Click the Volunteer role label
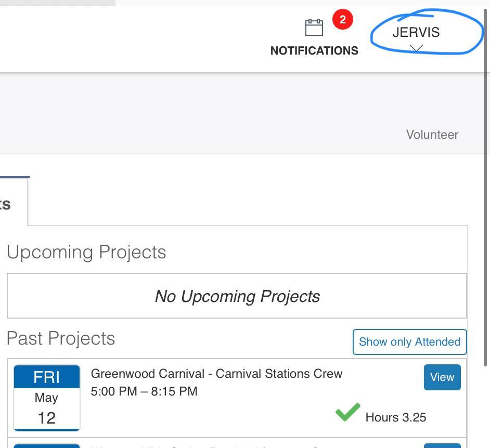Viewport: 490px width, 448px height. [x=432, y=135]
